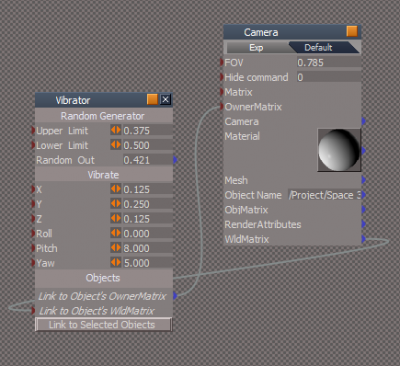Click the Vibrator node title bar
The width and height of the screenshot is (400, 366).
click(104, 100)
